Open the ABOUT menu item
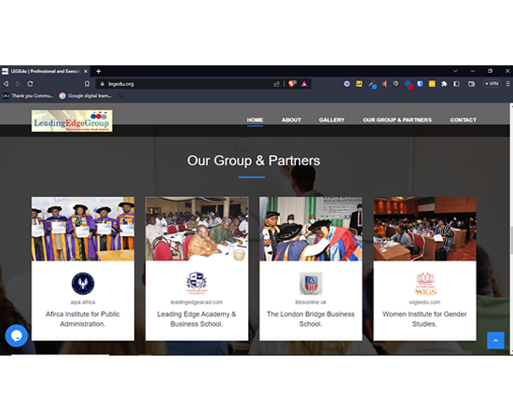Viewport: 513px width, 420px height. point(291,120)
